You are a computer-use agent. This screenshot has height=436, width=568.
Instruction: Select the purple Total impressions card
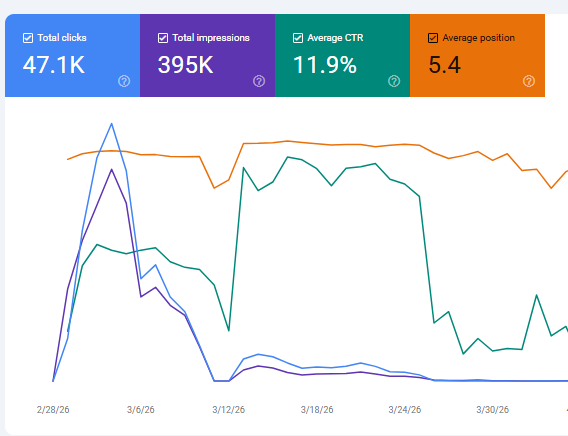pos(208,55)
